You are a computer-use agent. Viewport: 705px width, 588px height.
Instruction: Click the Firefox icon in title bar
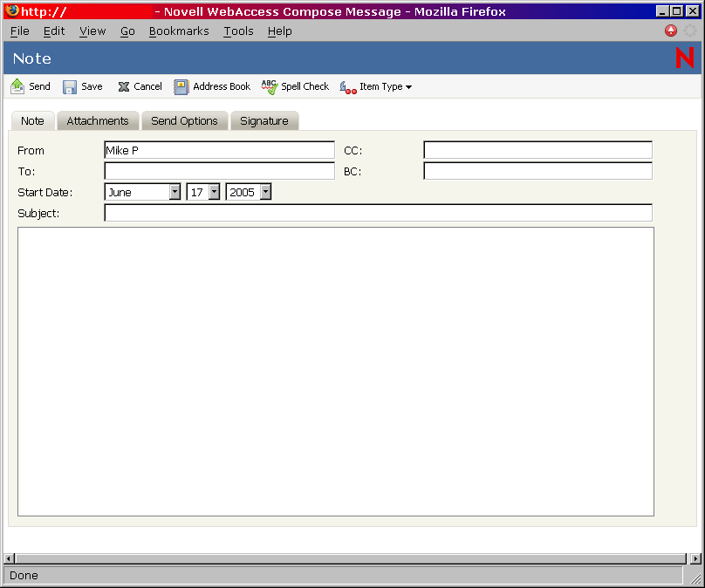tap(12, 10)
